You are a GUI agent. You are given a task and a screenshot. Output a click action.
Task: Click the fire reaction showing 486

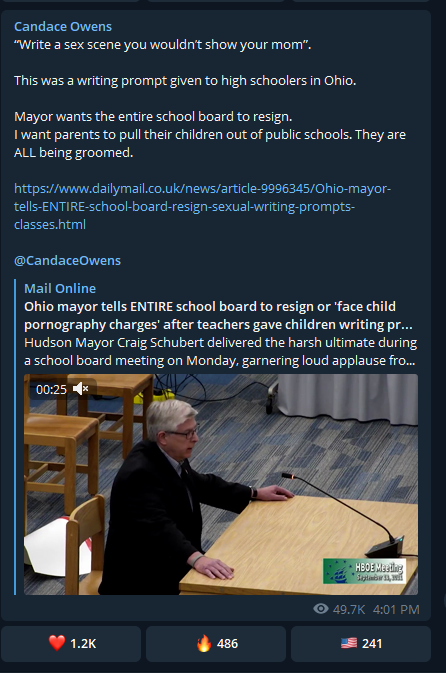click(216, 643)
